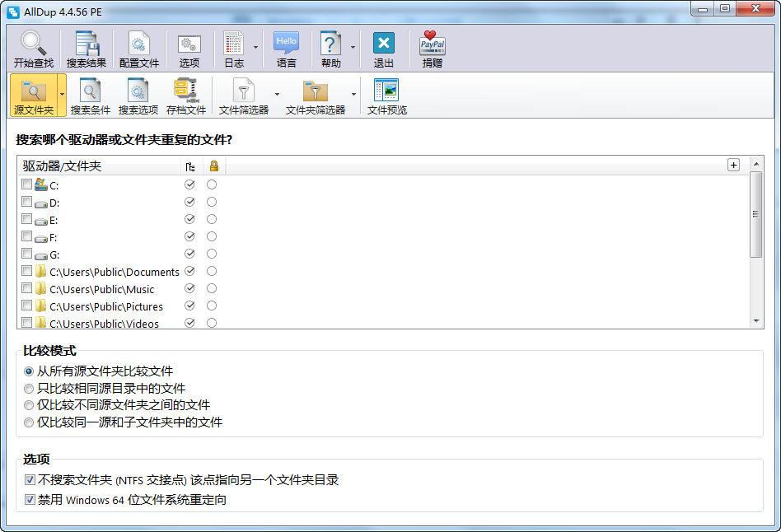Click the subfolder column header icon
Image resolution: width=781 pixels, height=532 pixels.
(x=190, y=166)
